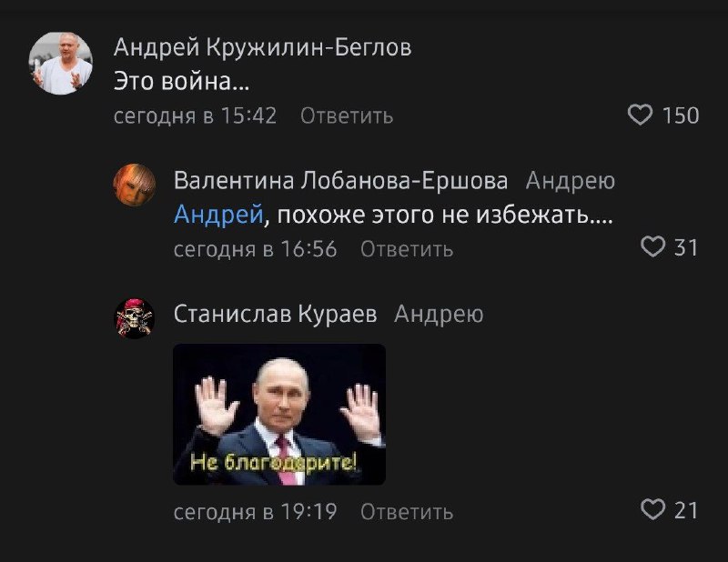Viewport: 728px width, 562px height.
Task: Reply to the 15:42 comment via Ответить
Action: point(347,115)
